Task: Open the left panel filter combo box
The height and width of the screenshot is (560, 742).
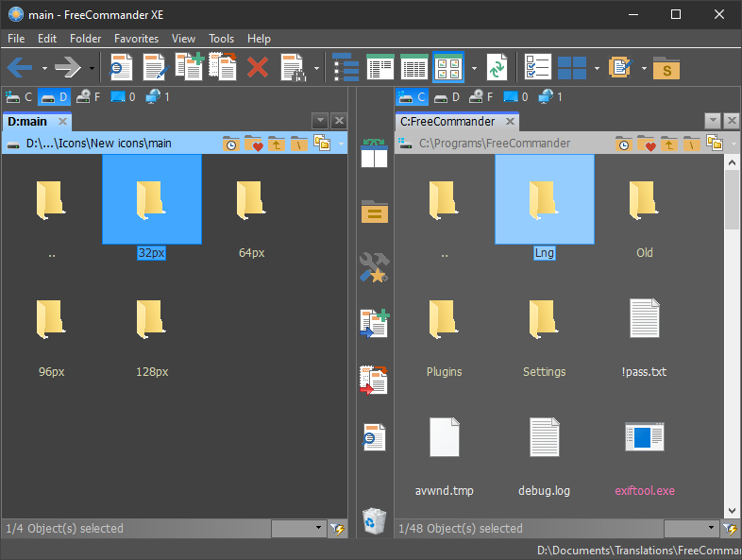Action: (299, 528)
